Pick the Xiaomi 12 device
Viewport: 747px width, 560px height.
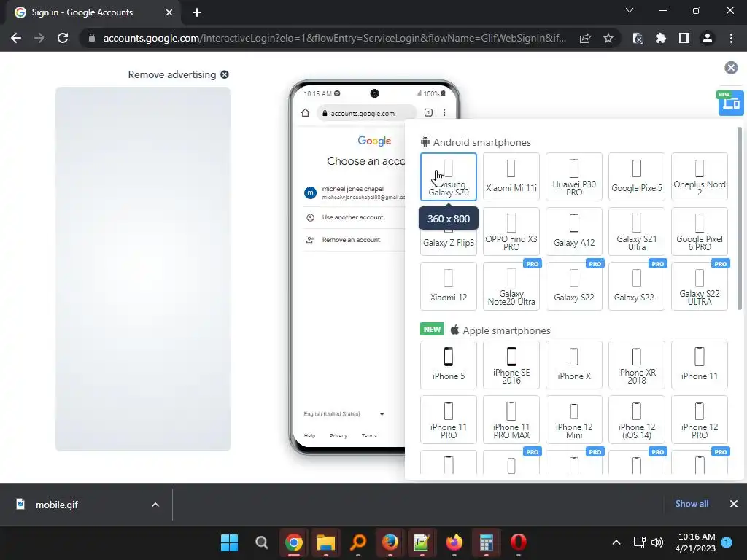[449, 286]
